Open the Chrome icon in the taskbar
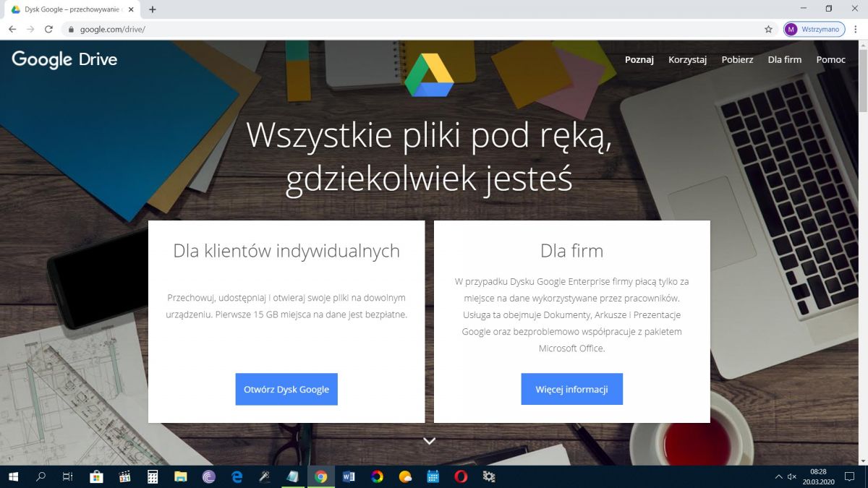868x488 pixels. pyautogui.click(x=321, y=476)
